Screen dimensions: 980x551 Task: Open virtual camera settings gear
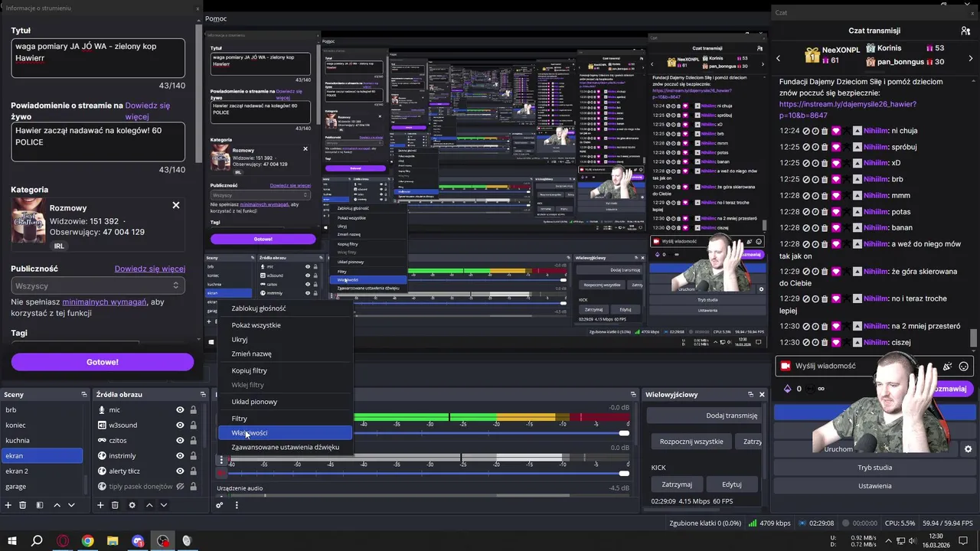pos(968,449)
